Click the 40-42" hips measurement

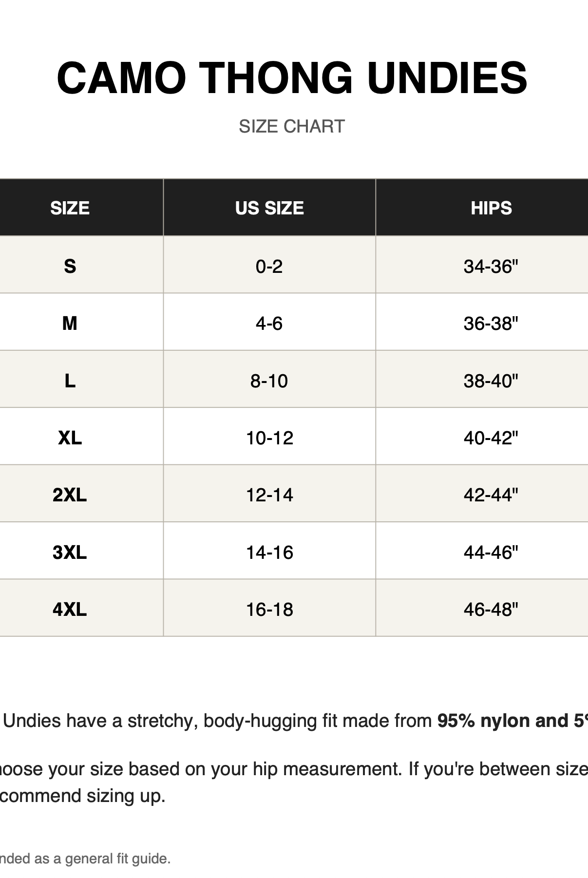point(491,438)
